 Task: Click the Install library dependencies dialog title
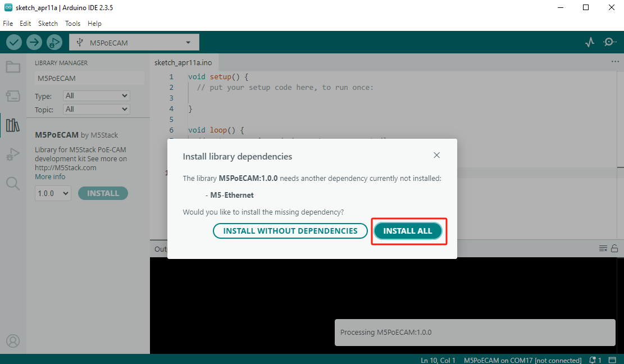click(238, 157)
